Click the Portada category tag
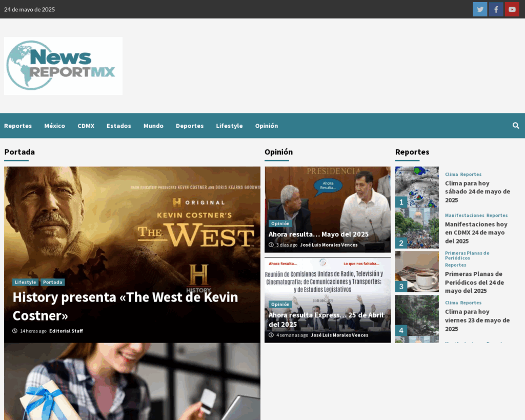This screenshot has height=420, width=525. [52, 282]
